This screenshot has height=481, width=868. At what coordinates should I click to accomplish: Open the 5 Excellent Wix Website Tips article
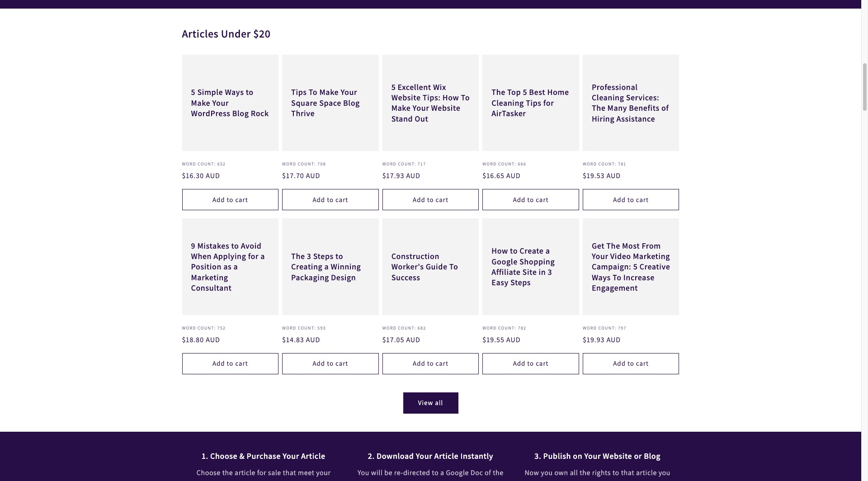click(430, 103)
